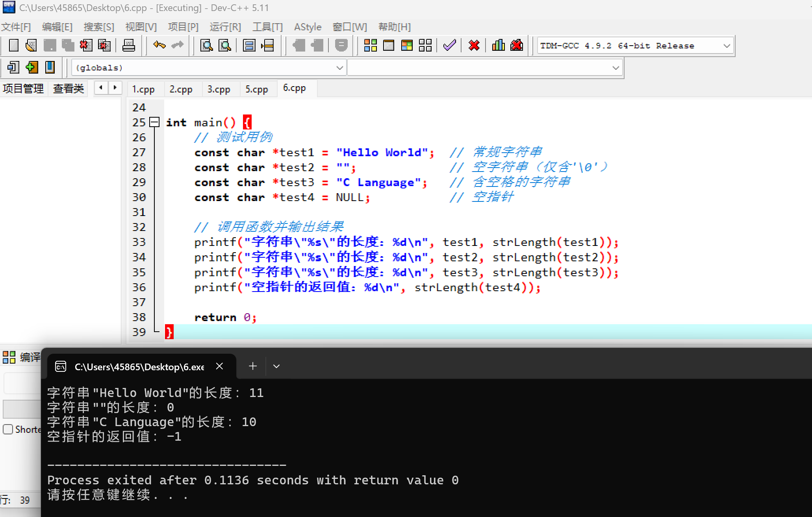Open the 运行[R] menu
Image resolution: width=812 pixels, height=517 pixels.
(x=225, y=27)
